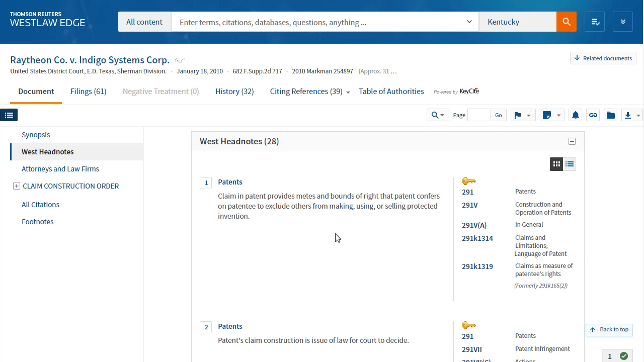
Task: Open the download options dropdown arrow
Action: point(638,115)
